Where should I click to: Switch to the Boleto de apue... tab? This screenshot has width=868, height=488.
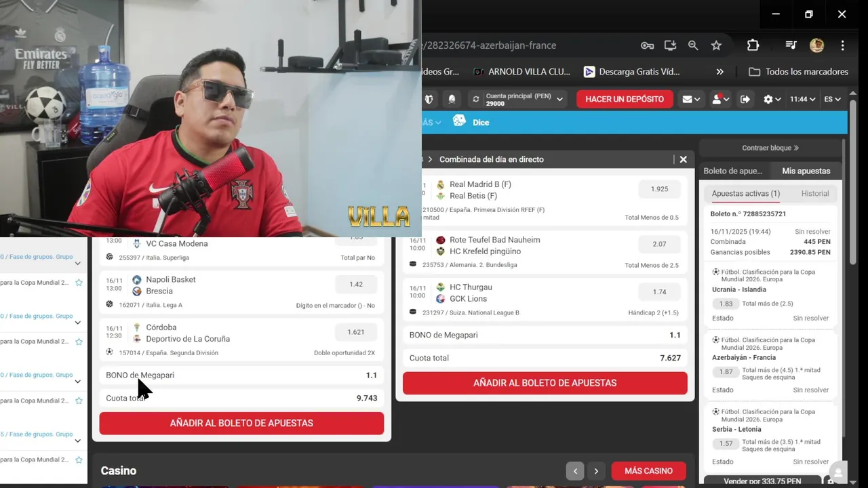(732, 171)
